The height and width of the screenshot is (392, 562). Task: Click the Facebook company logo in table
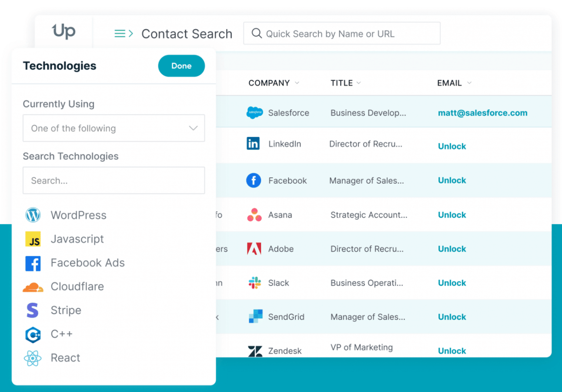coord(254,180)
